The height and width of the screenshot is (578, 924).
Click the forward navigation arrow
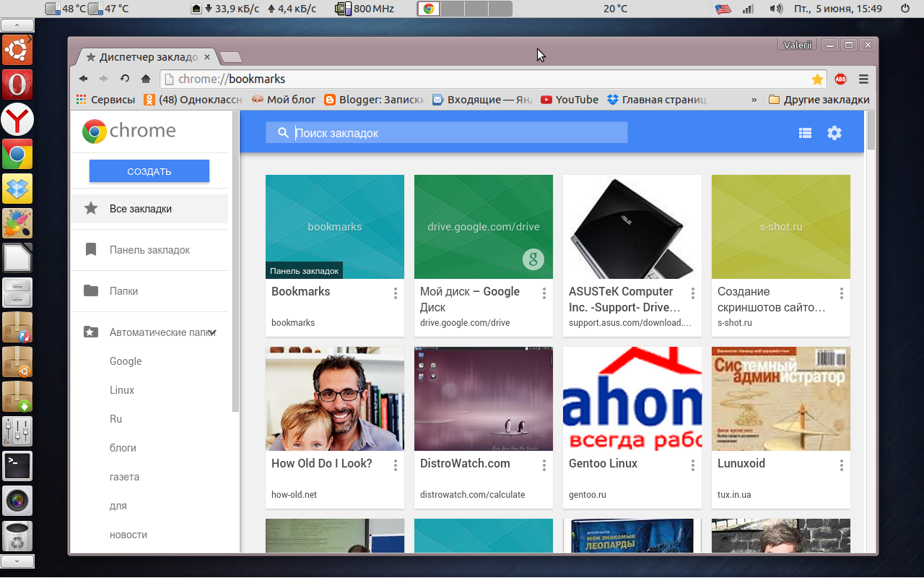click(x=104, y=79)
